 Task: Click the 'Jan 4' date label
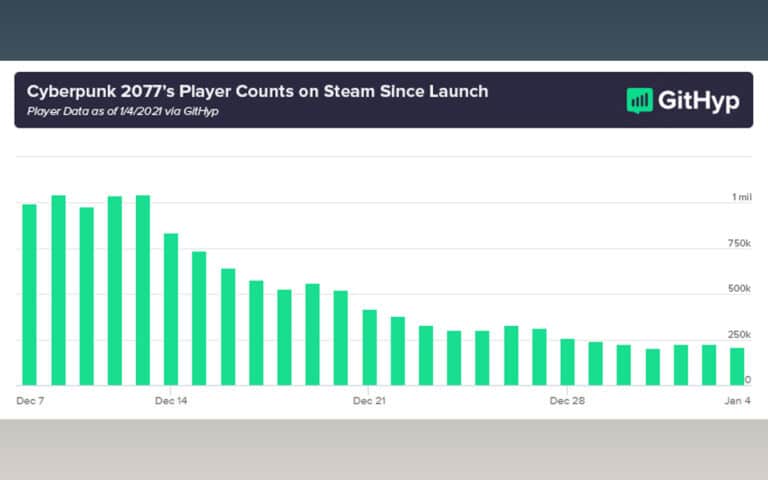(x=739, y=400)
